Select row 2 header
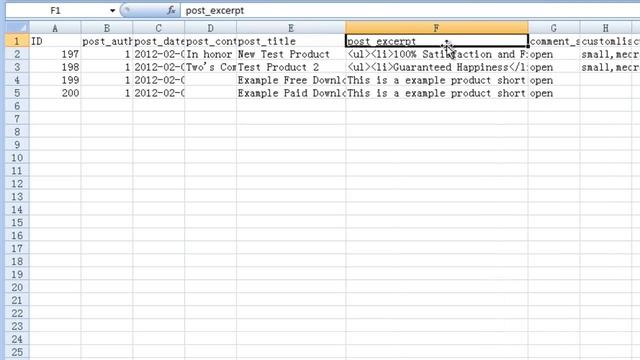This screenshot has height=360, width=640. tap(17, 54)
